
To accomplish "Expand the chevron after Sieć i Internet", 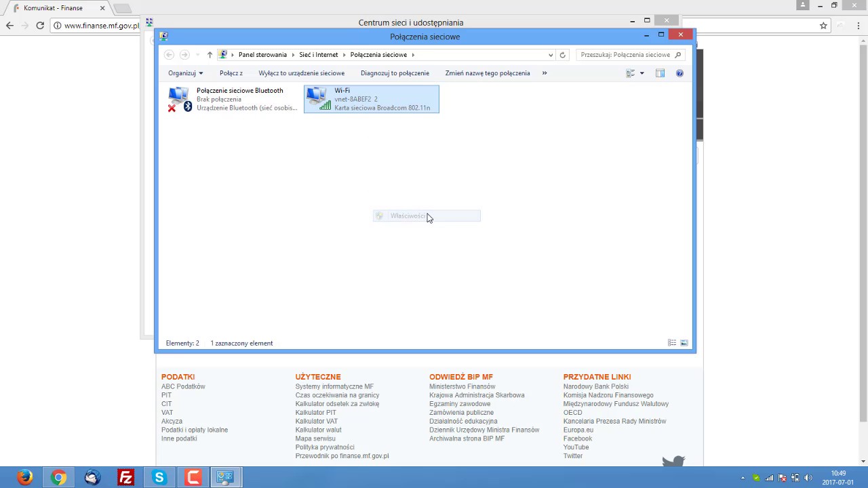I will coord(344,55).
